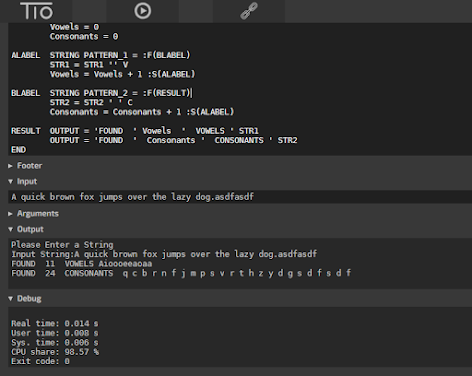Click the "STR2 = STR2 ' ' C" code line
The height and width of the screenshot is (376, 472).
tap(91, 102)
